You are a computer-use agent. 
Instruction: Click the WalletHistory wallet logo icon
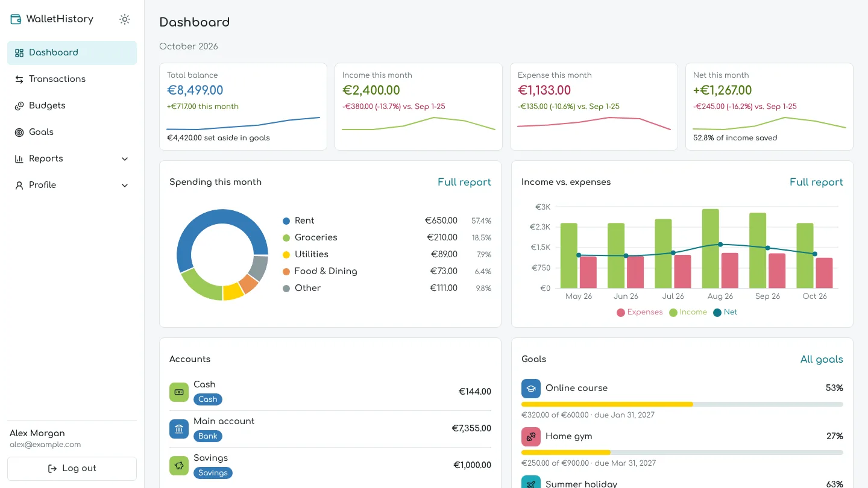16,19
